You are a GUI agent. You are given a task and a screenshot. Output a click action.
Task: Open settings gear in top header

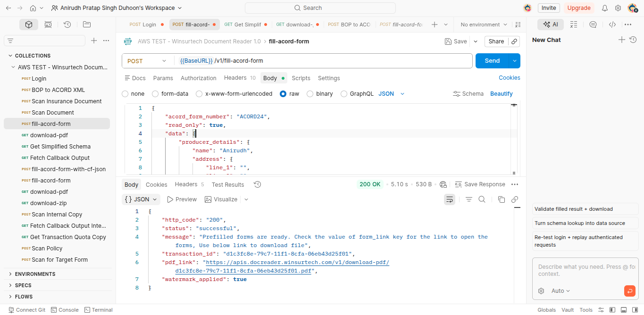(x=618, y=8)
